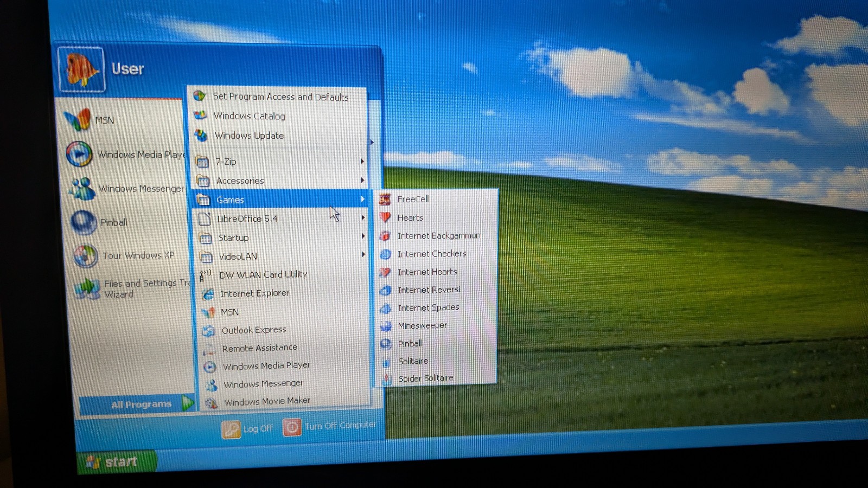
Task: Launch the FreeCell game icon
Action: 385,200
